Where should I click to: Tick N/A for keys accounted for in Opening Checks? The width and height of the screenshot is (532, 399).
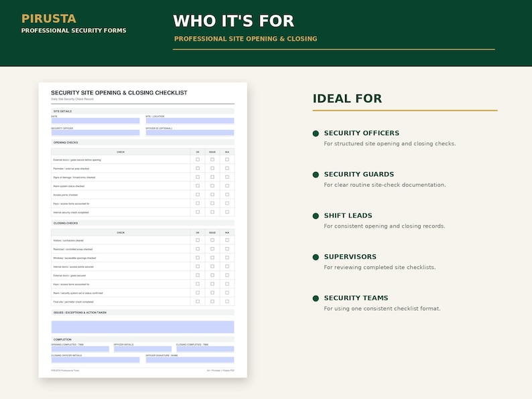click(227, 204)
